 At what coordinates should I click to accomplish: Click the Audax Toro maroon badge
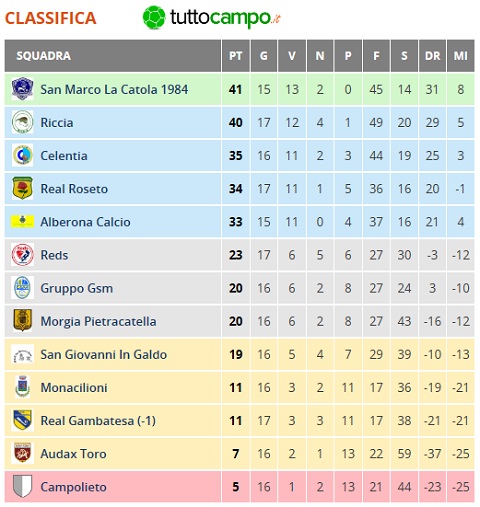tap(22, 453)
